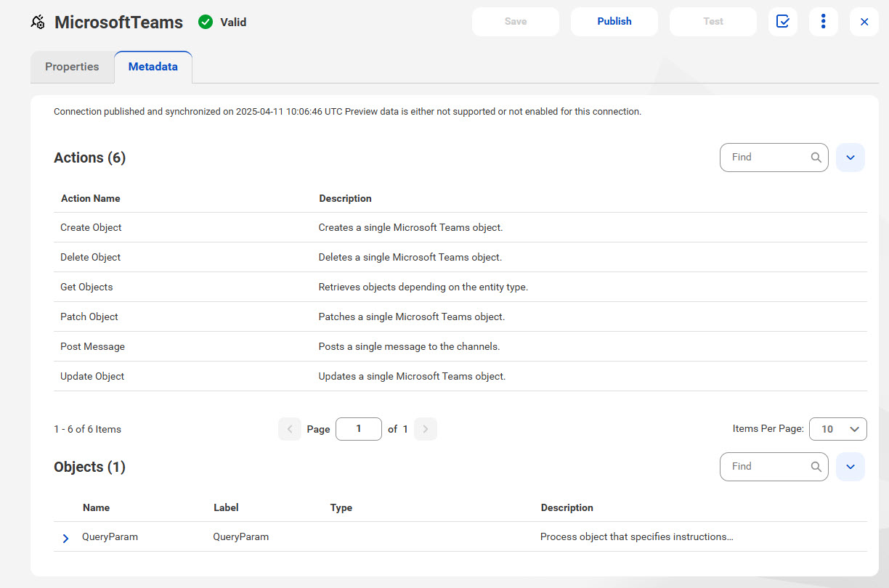Click the search icon in Actions Find box
This screenshot has height=588, width=889.
pos(816,158)
